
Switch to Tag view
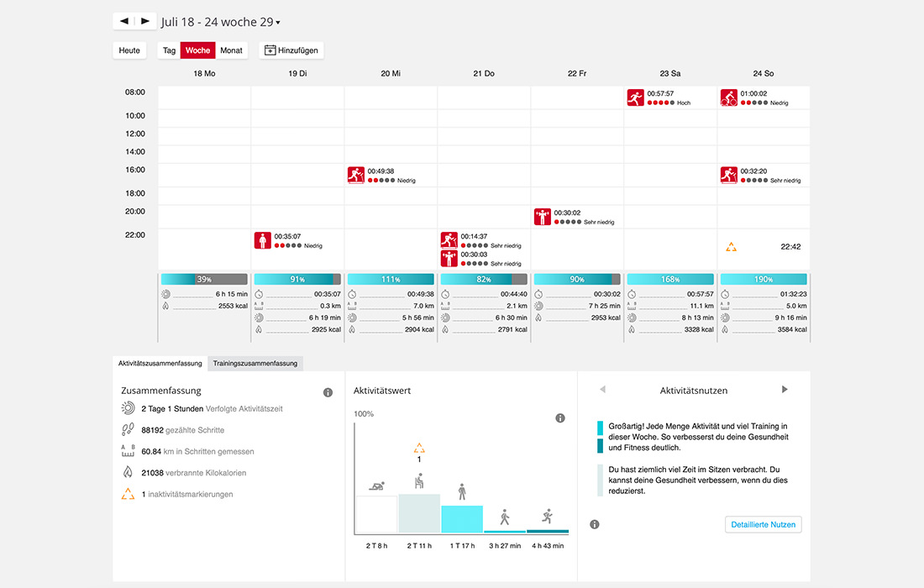169,50
